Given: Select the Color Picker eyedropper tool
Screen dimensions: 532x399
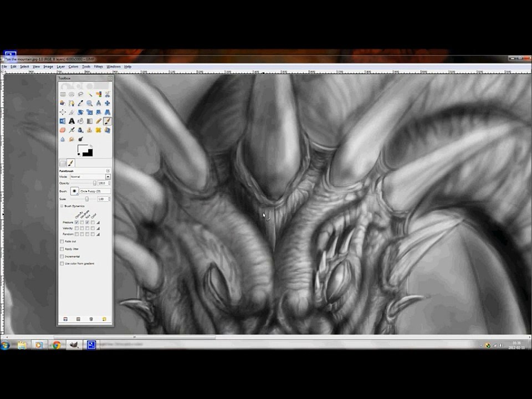Looking at the screenshot, I should (x=80, y=103).
